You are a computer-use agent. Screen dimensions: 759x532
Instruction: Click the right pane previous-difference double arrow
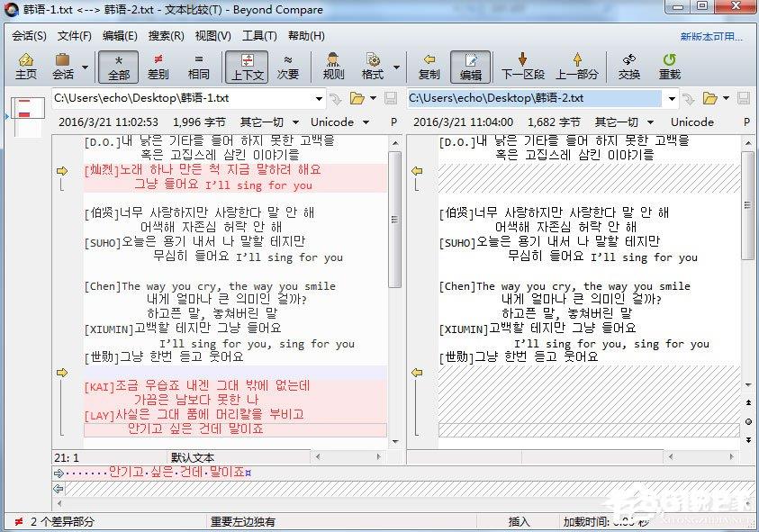[x=748, y=402]
